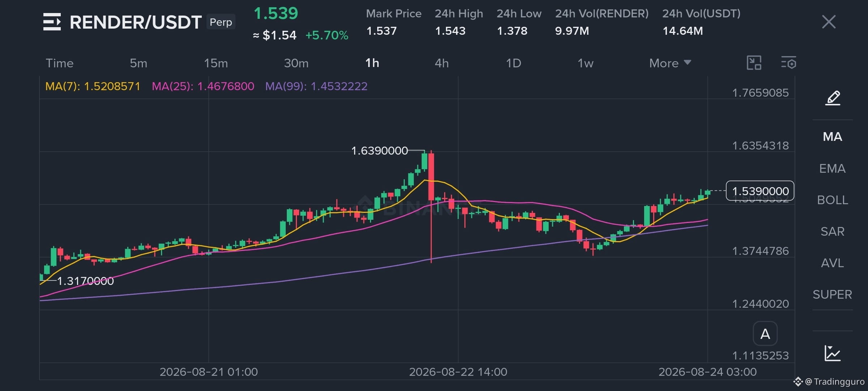Enable the AVL indicator

[833, 263]
